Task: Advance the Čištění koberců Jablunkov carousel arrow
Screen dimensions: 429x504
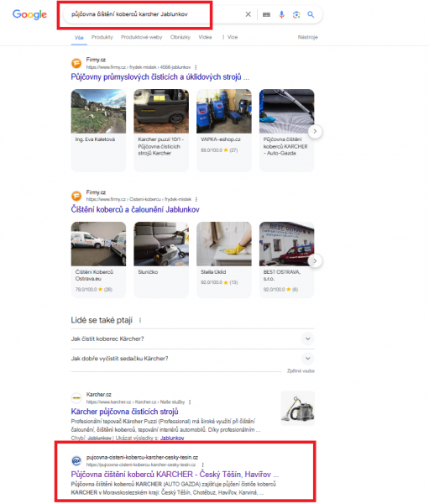Action: (315, 260)
